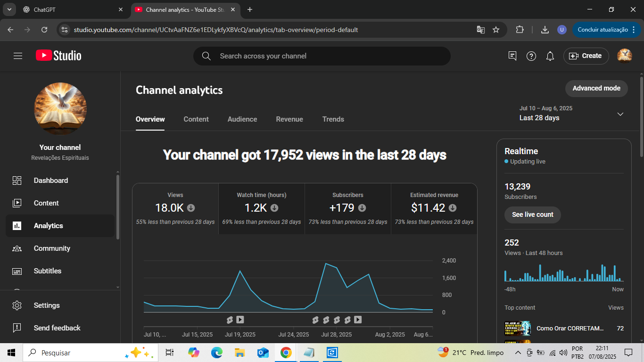Click the YouTube Studio logo
Image resolution: width=644 pixels, height=362 pixels.
58,56
